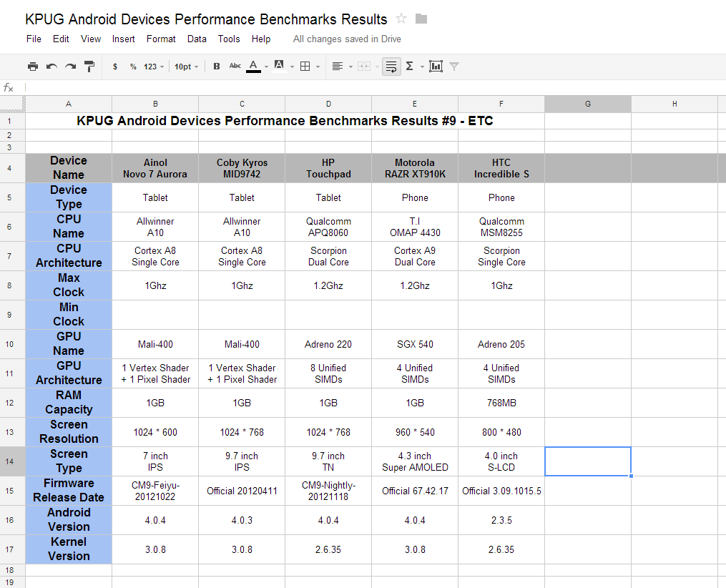Expand the text color dropdown arrow
Screen dimensions: 726x588
(266, 67)
